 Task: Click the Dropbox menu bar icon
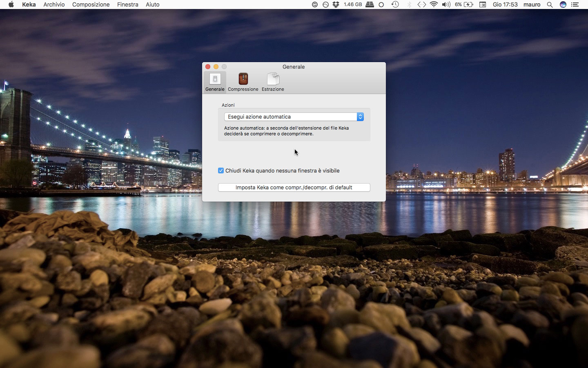pyautogui.click(x=336, y=4)
